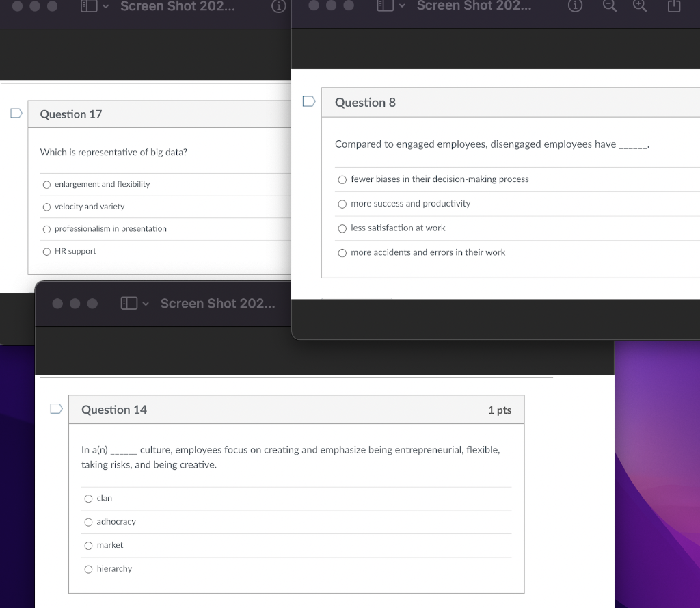Select 'enlargement and flexibility' radio option
The height and width of the screenshot is (608, 700).
click(46, 185)
